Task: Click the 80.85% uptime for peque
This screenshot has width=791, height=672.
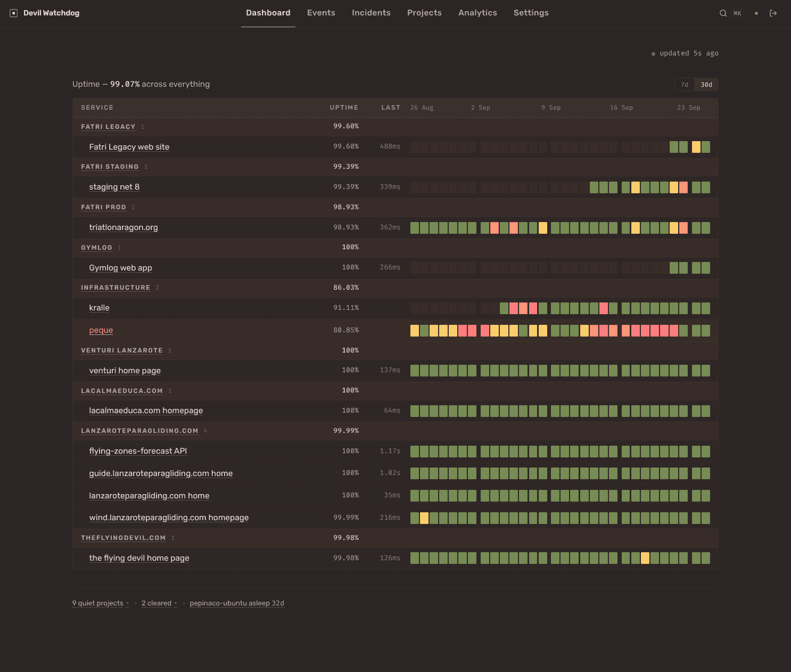Action: pos(346,330)
